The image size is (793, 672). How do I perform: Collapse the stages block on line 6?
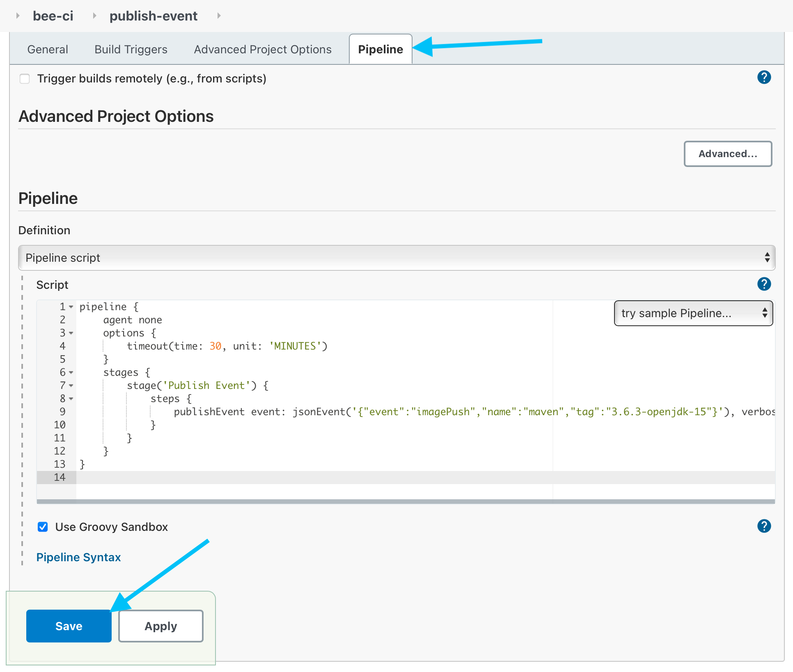pyautogui.click(x=71, y=373)
